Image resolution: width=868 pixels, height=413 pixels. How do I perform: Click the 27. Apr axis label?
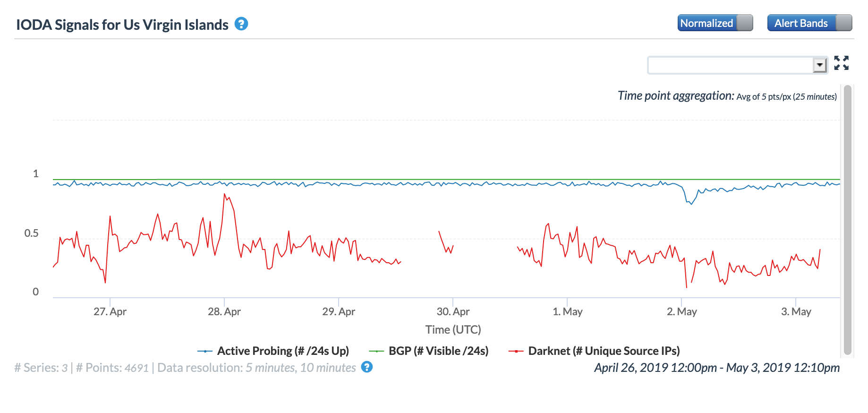tap(110, 312)
